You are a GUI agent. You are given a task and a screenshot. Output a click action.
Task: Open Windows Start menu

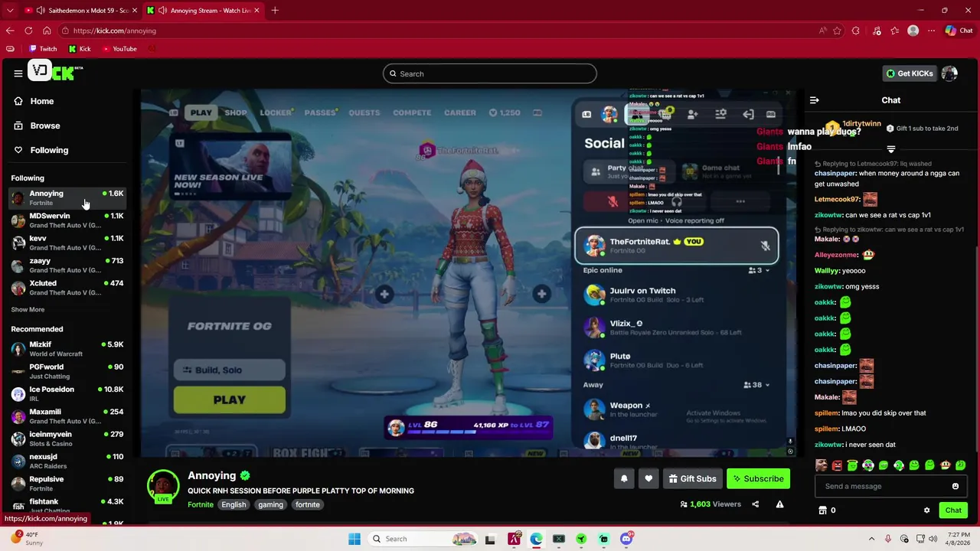[354, 539]
